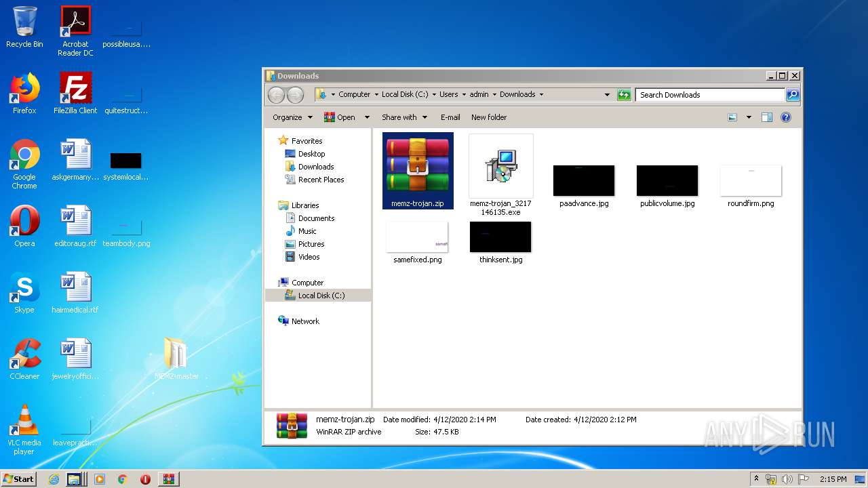This screenshot has width=868, height=488.
Task: Select the MEMZ-master folder on desktop
Action: (x=176, y=359)
